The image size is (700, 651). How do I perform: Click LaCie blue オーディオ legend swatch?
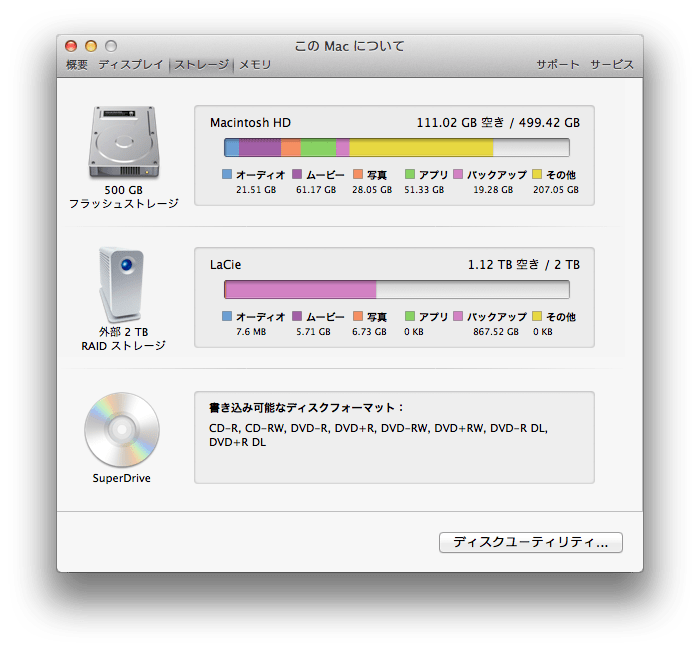coord(227,316)
